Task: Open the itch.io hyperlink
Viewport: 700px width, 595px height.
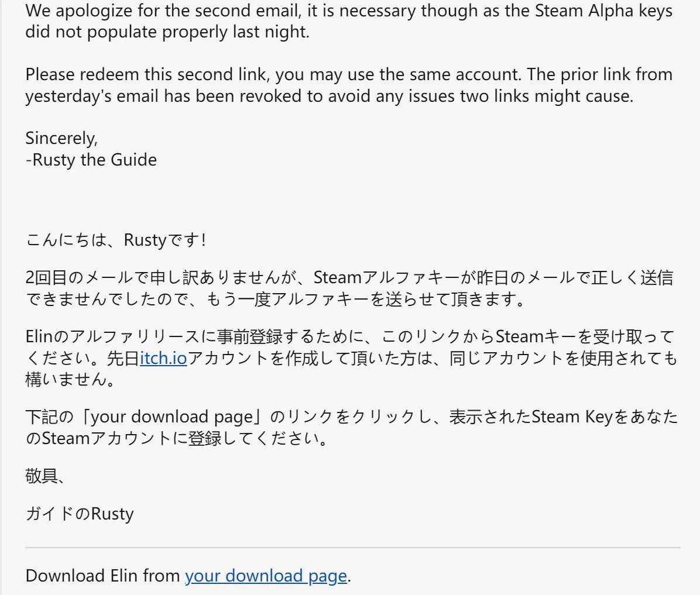Action: point(163,358)
